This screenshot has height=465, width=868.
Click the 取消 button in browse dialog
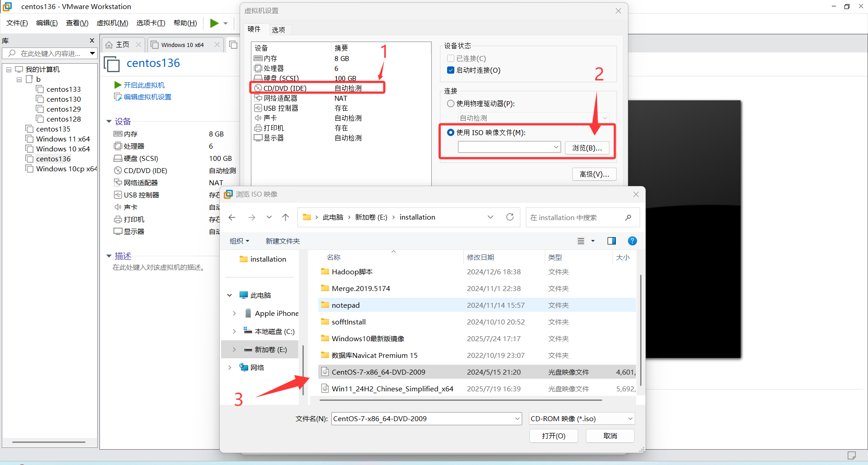610,436
